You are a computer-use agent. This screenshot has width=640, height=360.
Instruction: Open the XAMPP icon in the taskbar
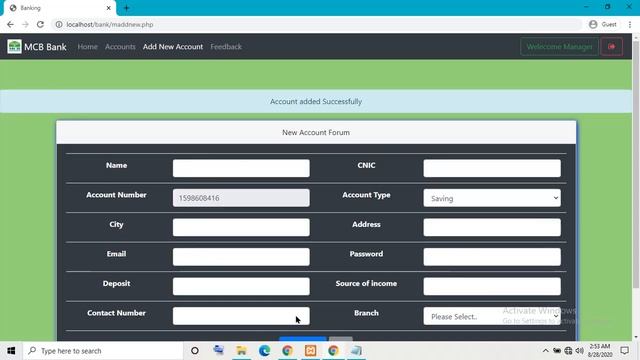pyautogui.click(x=310, y=351)
